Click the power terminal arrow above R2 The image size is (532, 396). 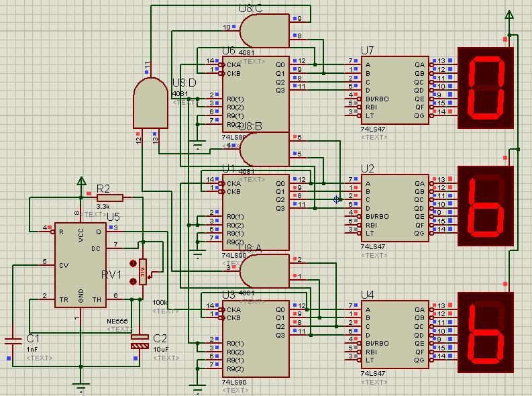pos(81,181)
